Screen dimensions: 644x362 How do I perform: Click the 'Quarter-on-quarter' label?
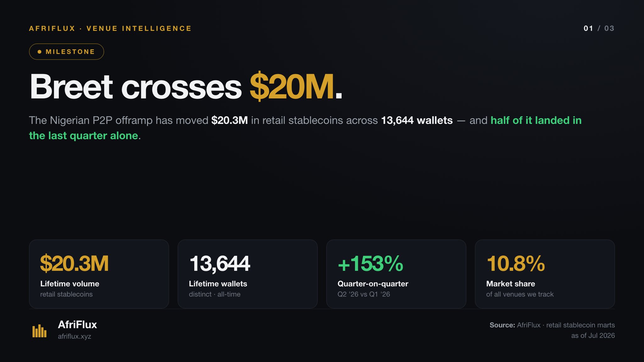pyautogui.click(x=373, y=284)
